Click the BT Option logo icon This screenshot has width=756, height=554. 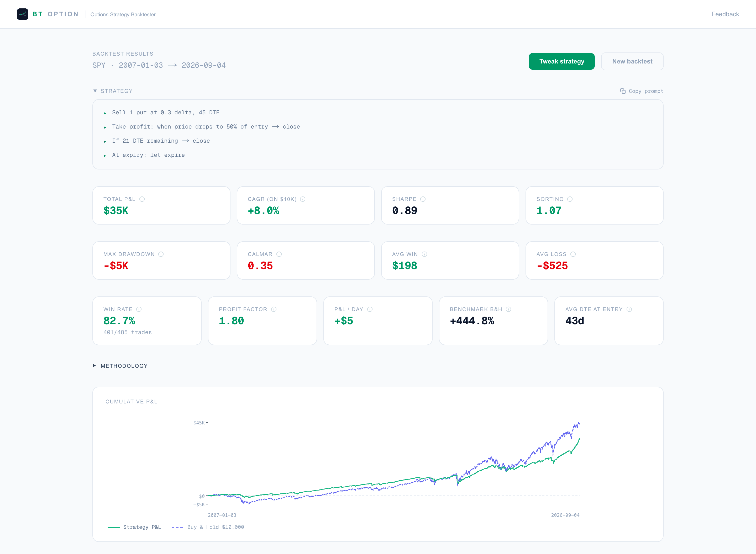coord(23,14)
